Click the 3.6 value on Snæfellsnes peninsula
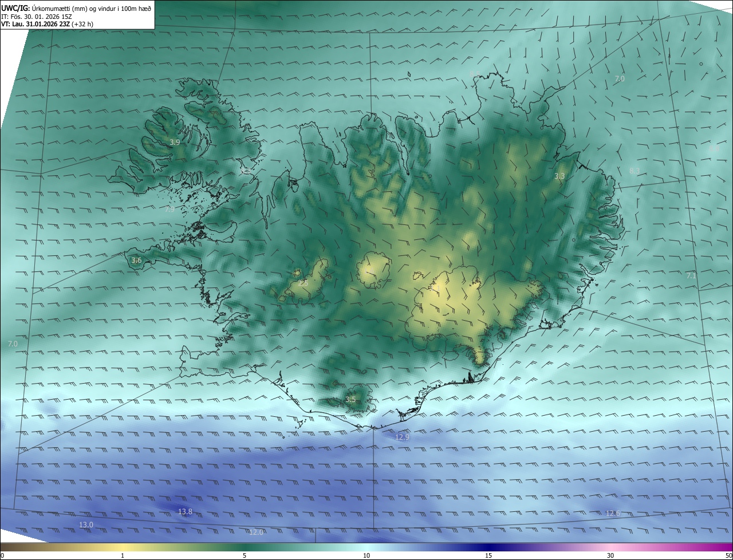 [136, 261]
